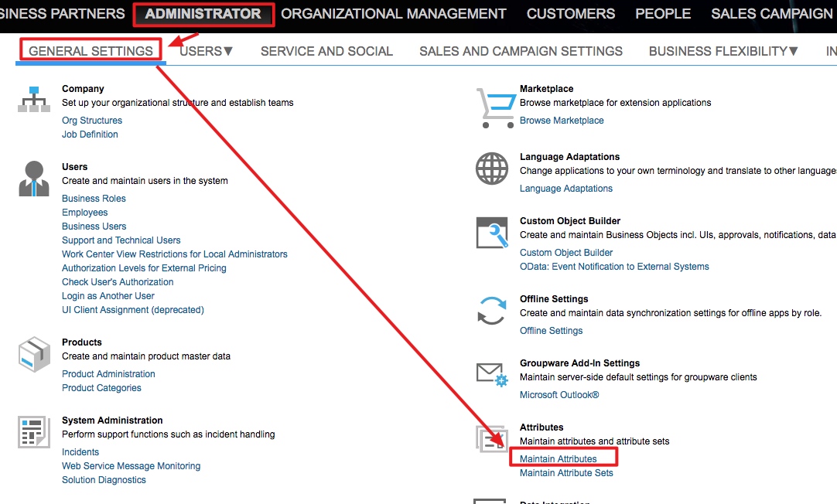Open the Business Users link
Viewport: 837px width, 504px height.
pyautogui.click(x=94, y=226)
